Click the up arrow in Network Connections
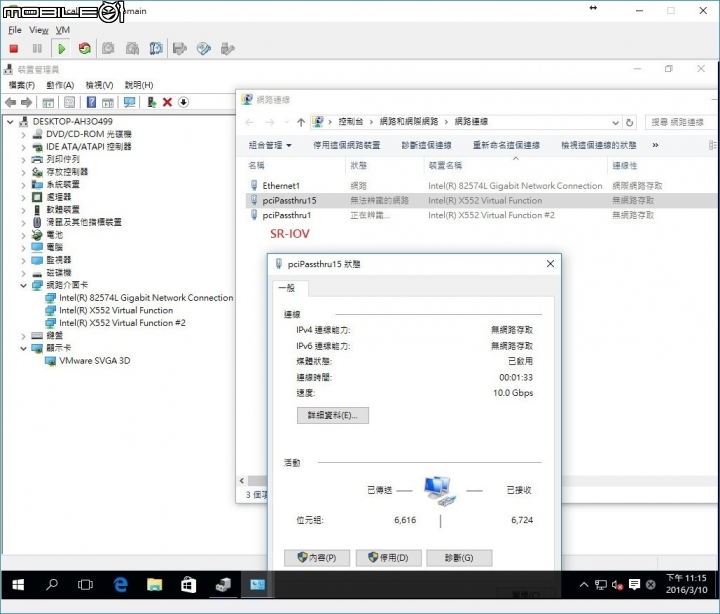Viewport: 720px width, 614px height. (x=301, y=122)
